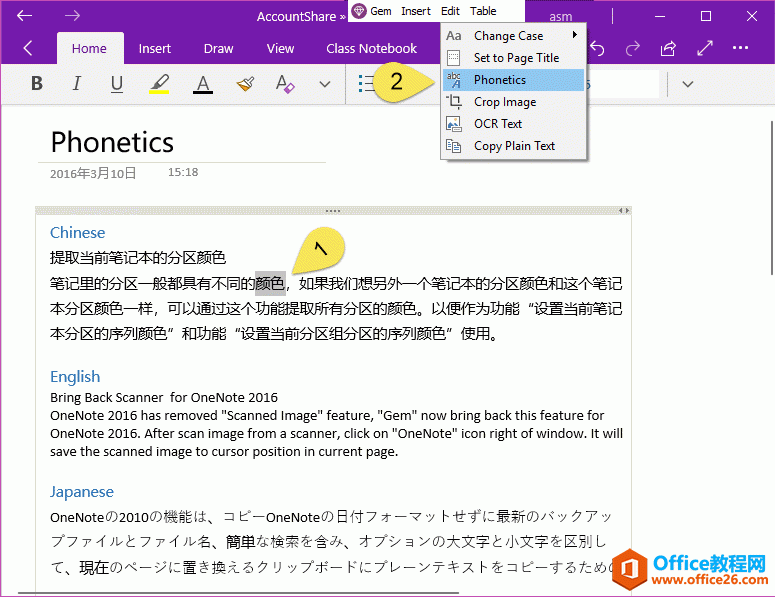Click the note container's top drag handle dots

(x=333, y=211)
